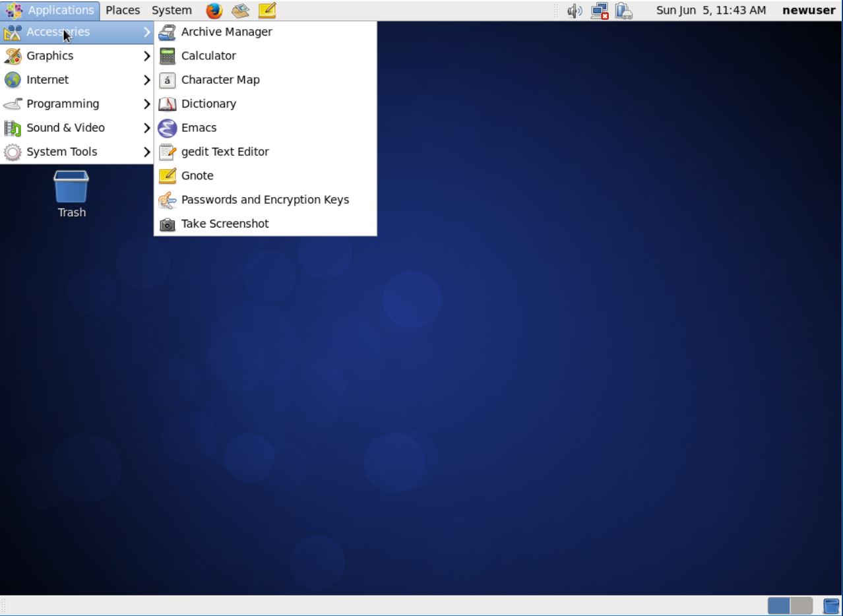Click the clipboard tray icon beside network
The image size is (843, 616).
(x=624, y=11)
